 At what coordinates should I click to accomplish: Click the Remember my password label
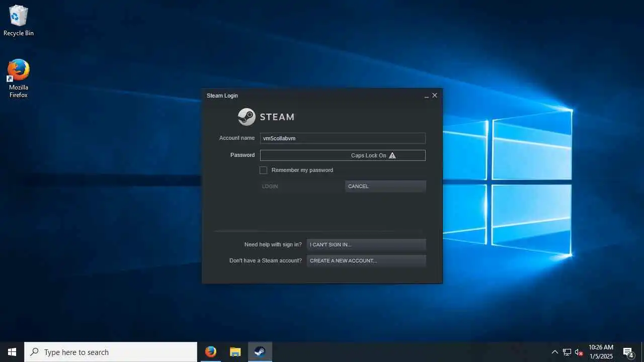302,170
